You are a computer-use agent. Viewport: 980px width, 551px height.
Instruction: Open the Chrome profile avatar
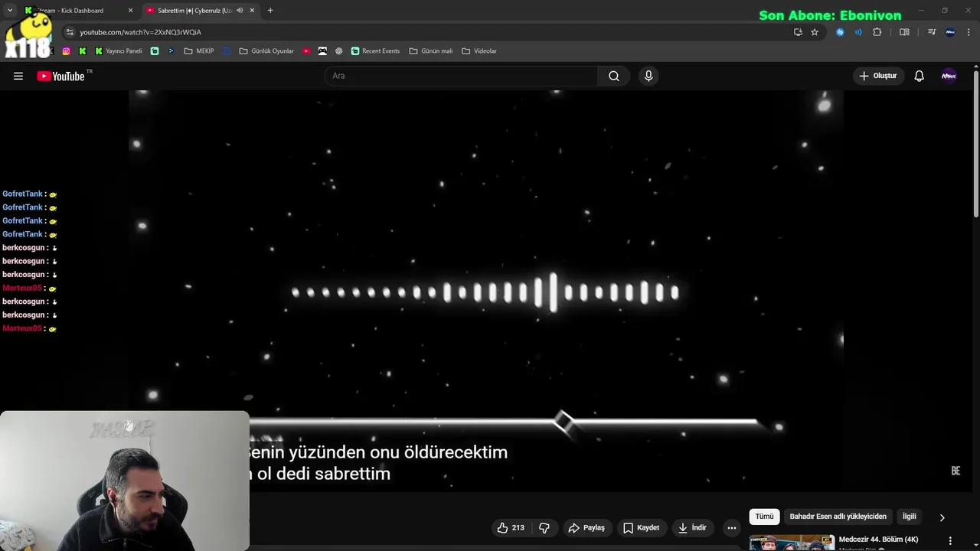coord(950,32)
